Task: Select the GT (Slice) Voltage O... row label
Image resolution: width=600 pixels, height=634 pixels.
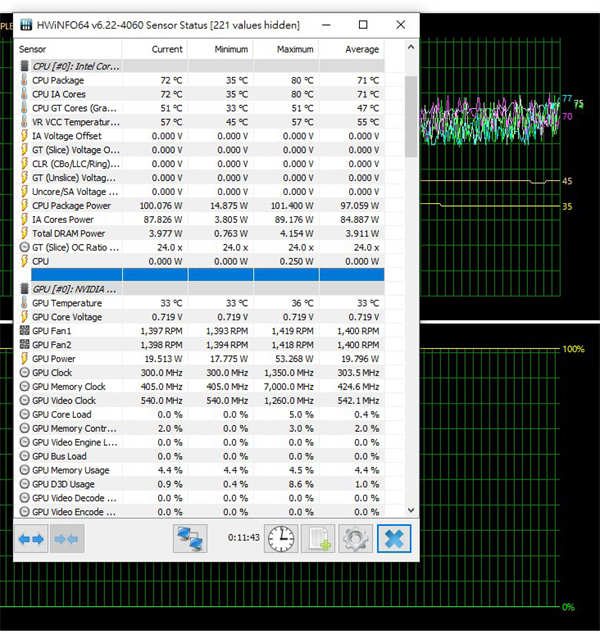Action: pyautogui.click(x=76, y=150)
